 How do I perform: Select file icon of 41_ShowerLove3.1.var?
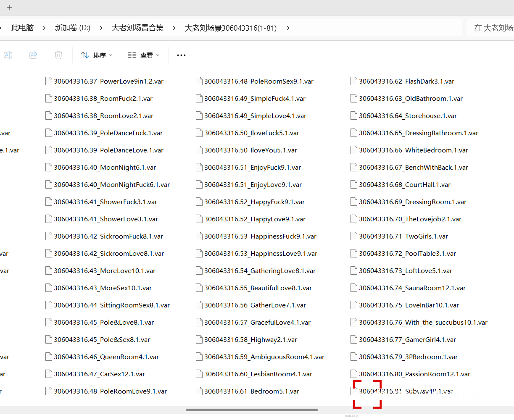(49, 219)
